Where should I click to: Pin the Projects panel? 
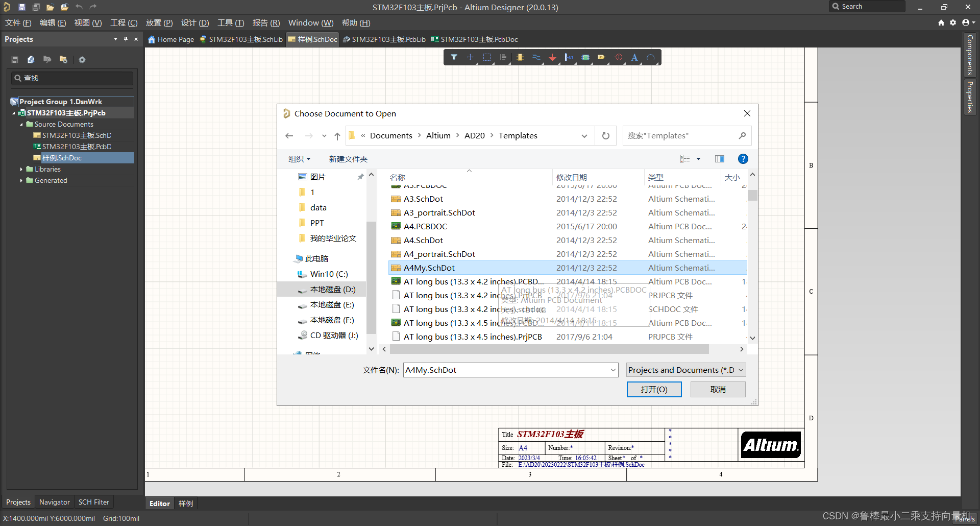(x=126, y=39)
